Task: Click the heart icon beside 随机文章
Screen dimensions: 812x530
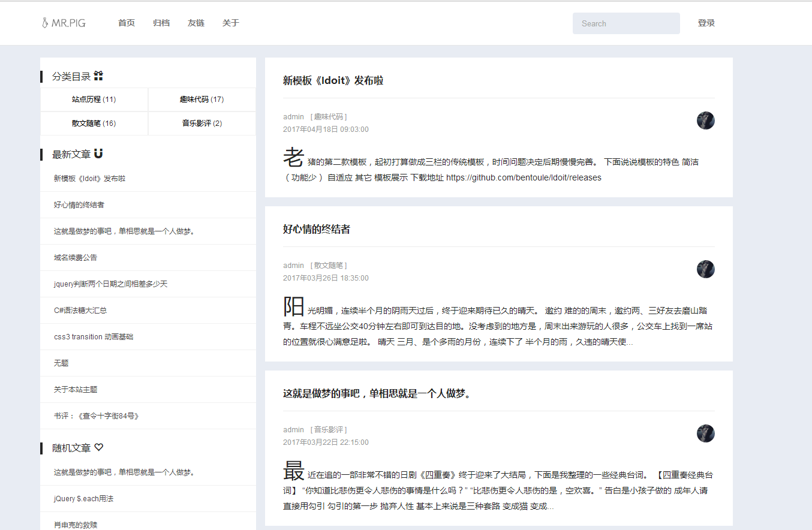Action: (99, 447)
